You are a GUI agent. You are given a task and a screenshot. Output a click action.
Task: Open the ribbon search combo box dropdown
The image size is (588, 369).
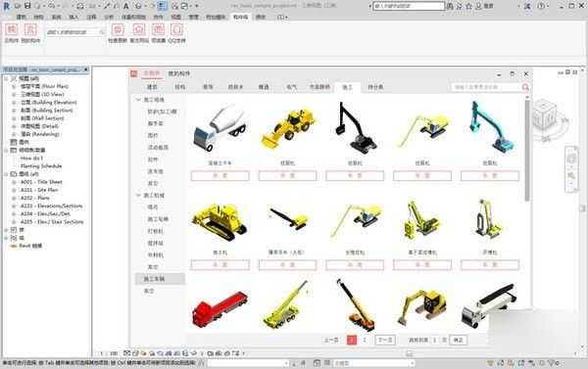click(x=102, y=32)
